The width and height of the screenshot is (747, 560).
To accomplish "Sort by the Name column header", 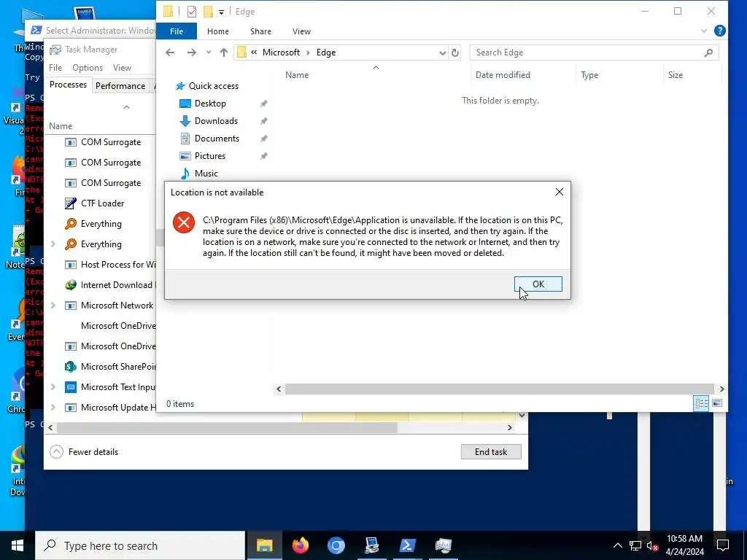I will pyautogui.click(x=297, y=75).
